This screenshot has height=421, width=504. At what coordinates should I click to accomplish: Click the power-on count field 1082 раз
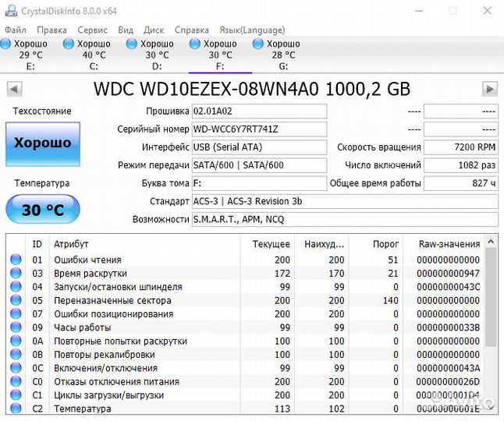(461, 165)
